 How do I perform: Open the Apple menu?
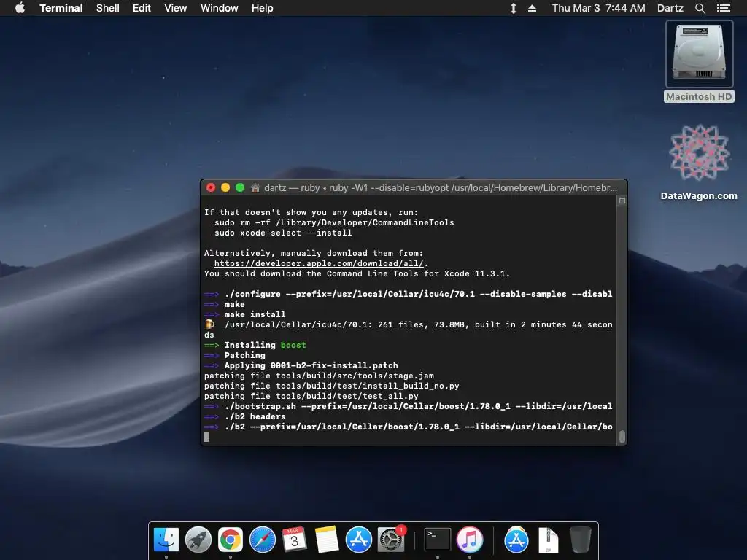pos(20,8)
